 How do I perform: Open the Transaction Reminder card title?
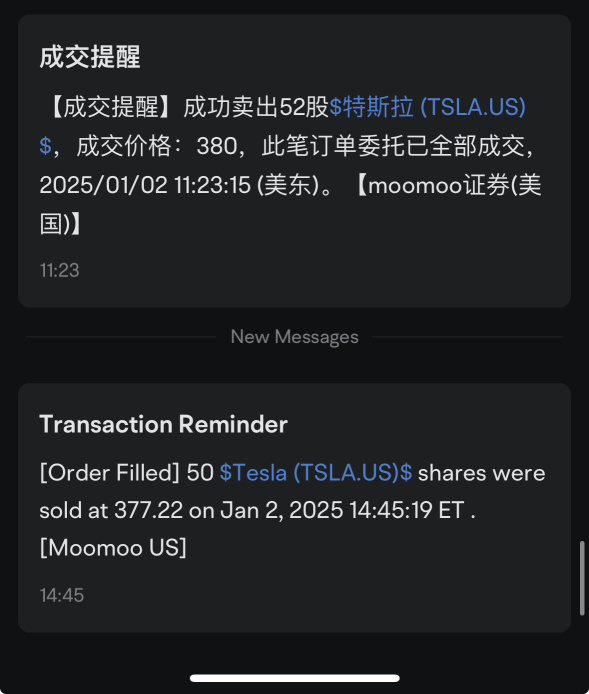[x=163, y=424]
